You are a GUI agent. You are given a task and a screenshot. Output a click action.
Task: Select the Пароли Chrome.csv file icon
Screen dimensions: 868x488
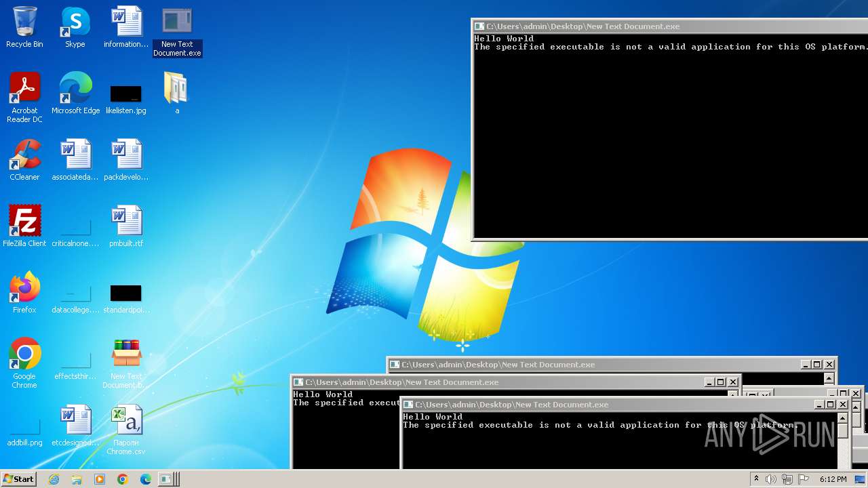point(126,430)
